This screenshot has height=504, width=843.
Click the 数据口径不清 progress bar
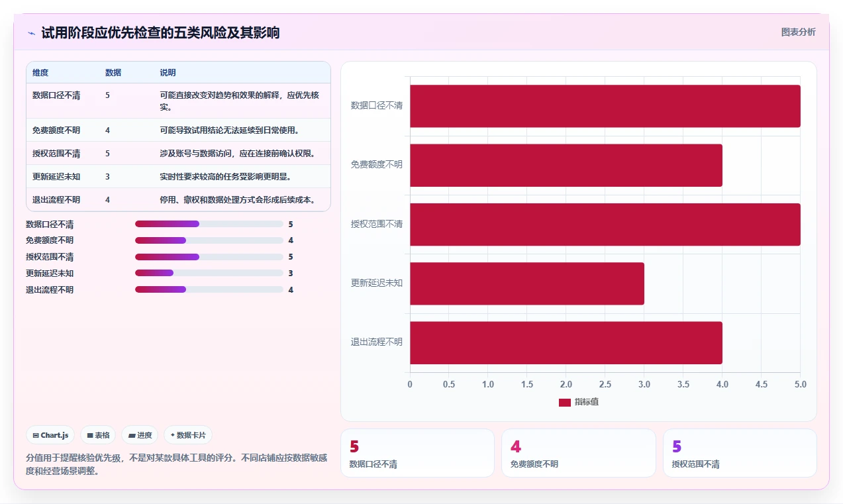[209, 224]
